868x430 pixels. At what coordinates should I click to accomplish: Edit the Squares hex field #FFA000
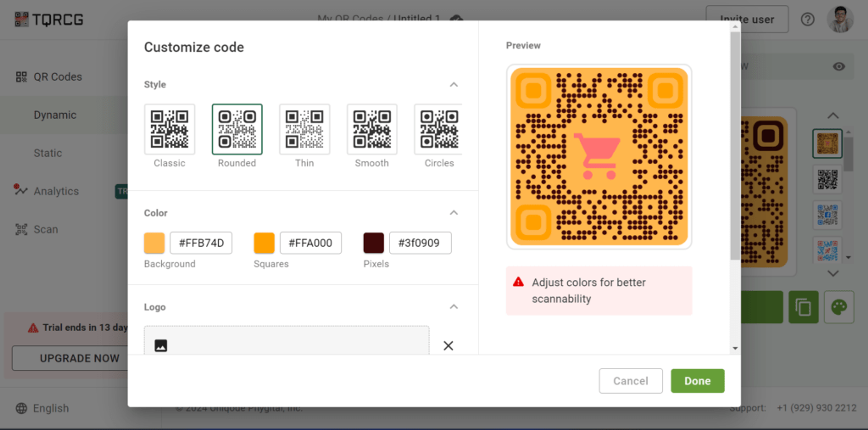310,243
